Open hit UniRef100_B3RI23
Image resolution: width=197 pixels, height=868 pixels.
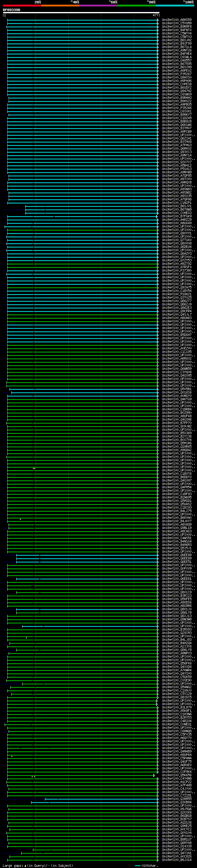point(177,596)
